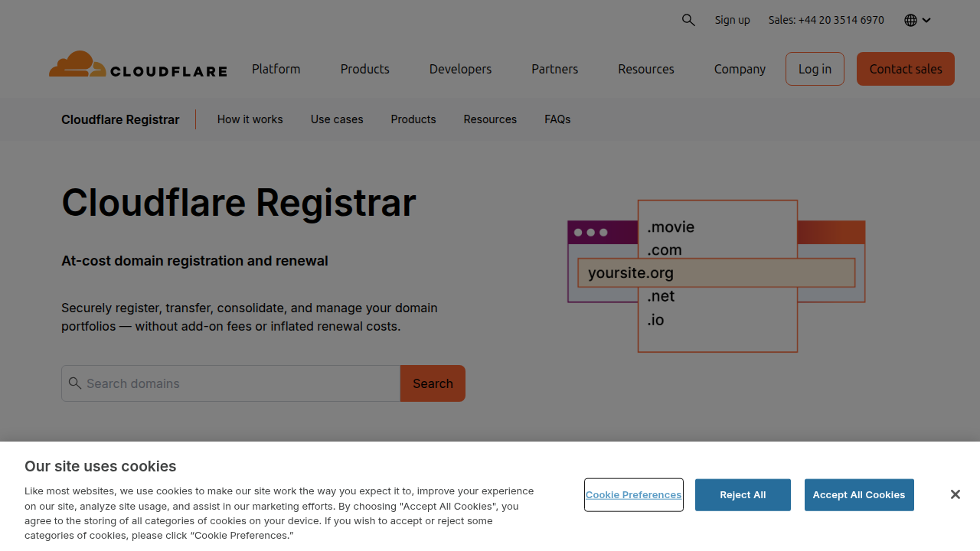This screenshot has width=980, height=551.
Task: Click Accept All Cookies button
Action: click(x=859, y=495)
